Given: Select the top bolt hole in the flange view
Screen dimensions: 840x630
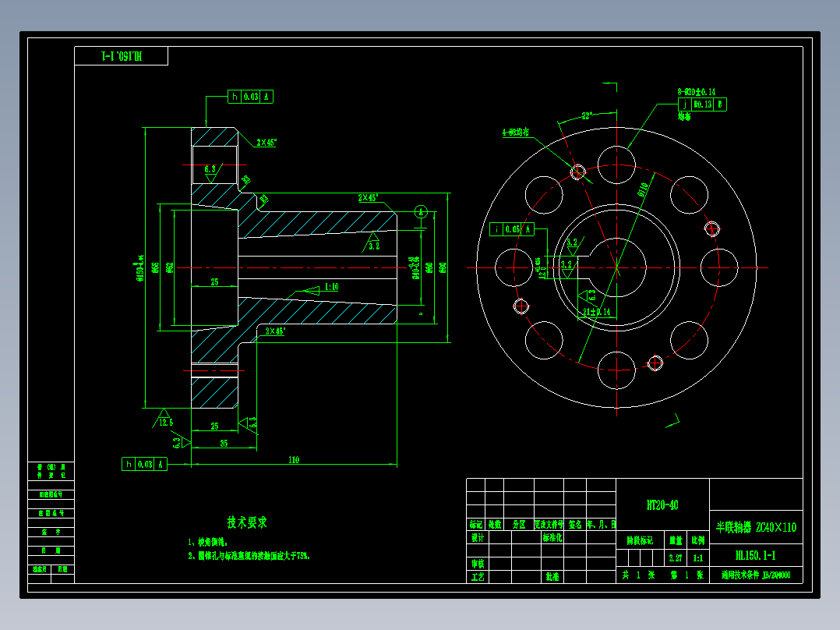Looking at the screenshot, I should (616, 165).
